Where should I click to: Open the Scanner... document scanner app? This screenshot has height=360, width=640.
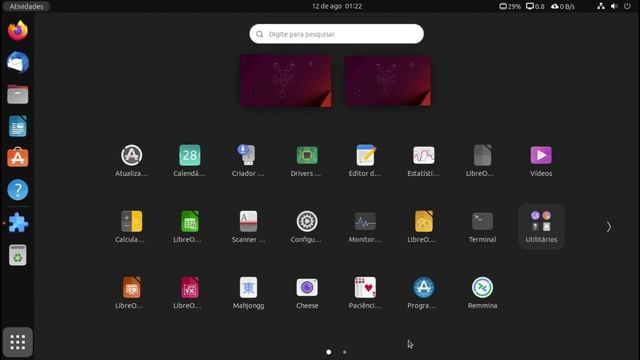point(248,227)
